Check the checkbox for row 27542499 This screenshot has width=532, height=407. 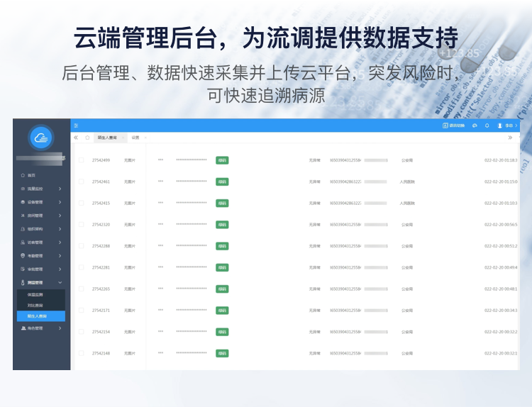click(81, 160)
